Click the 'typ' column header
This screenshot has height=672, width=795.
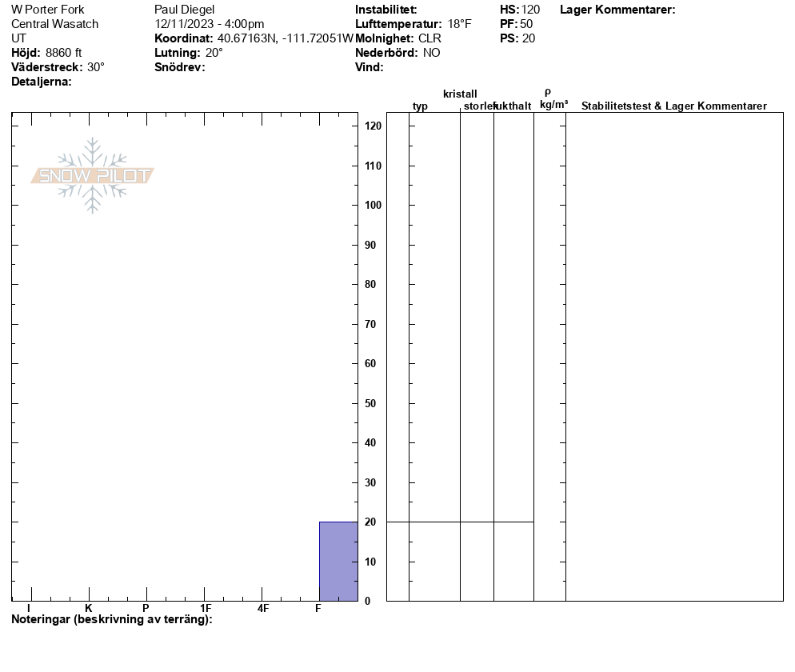[x=420, y=106]
